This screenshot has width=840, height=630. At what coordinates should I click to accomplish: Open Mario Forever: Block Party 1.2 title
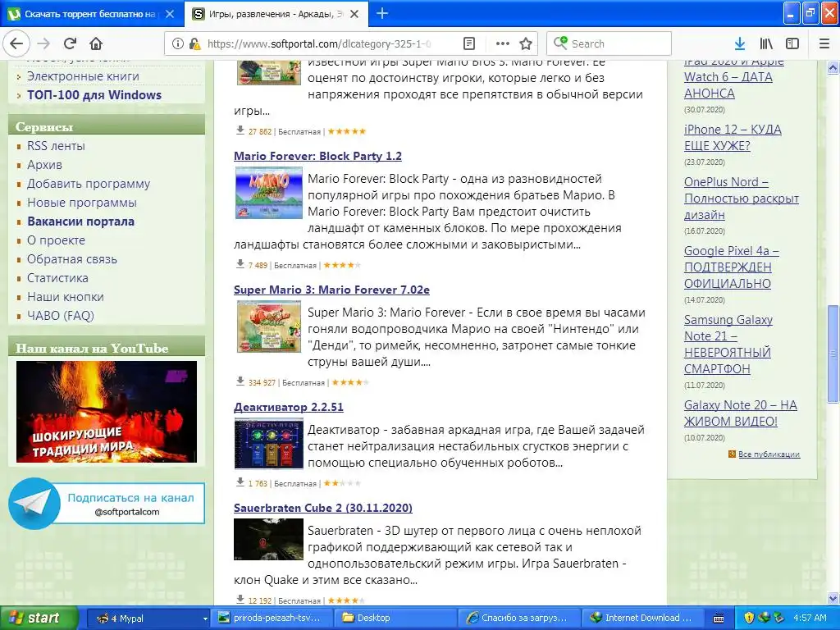317,156
